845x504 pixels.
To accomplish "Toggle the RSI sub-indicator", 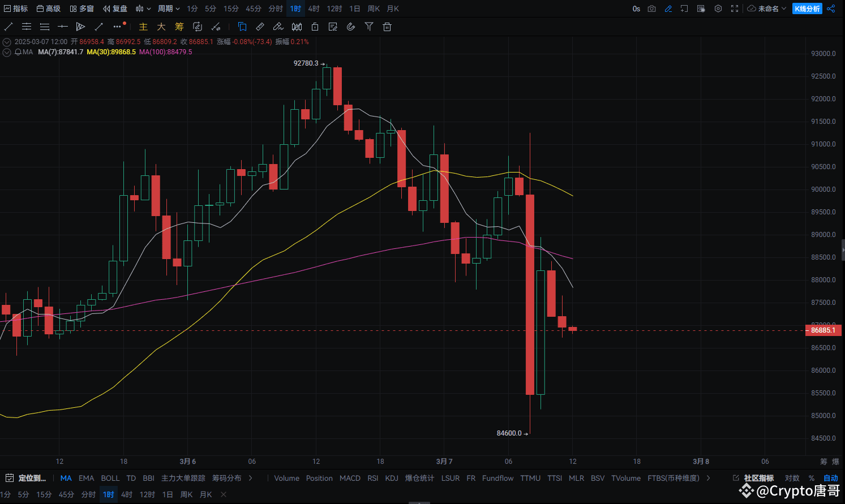I will tap(372, 478).
